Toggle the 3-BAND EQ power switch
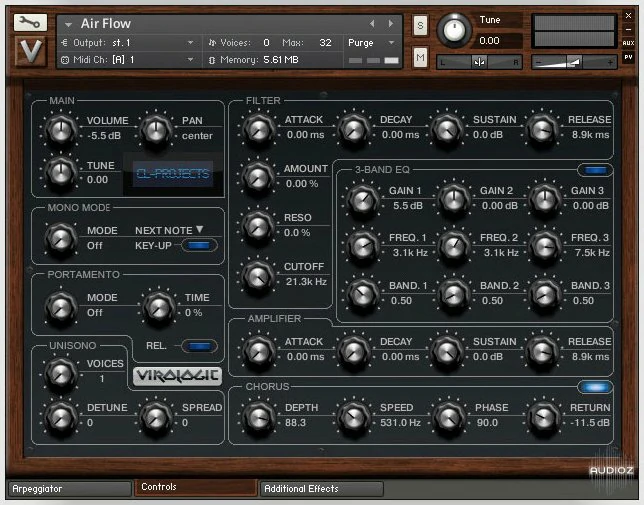 tap(595, 170)
